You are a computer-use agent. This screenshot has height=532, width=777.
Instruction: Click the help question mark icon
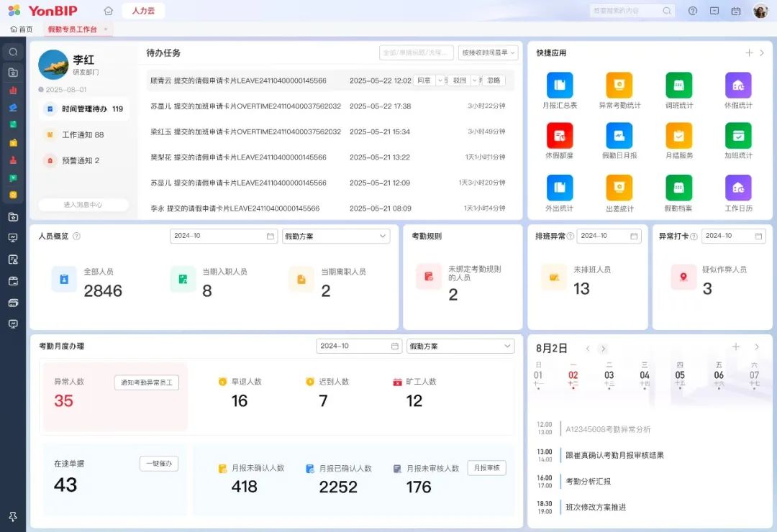tap(693, 11)
